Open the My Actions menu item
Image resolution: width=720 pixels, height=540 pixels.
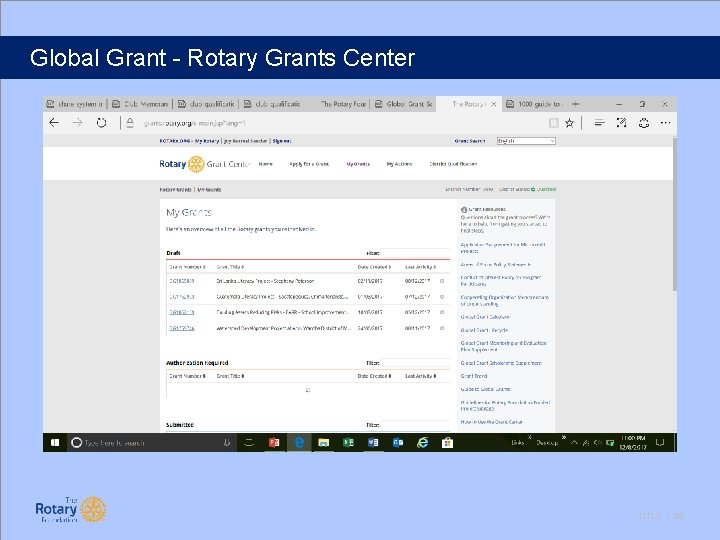coord(399,164)
